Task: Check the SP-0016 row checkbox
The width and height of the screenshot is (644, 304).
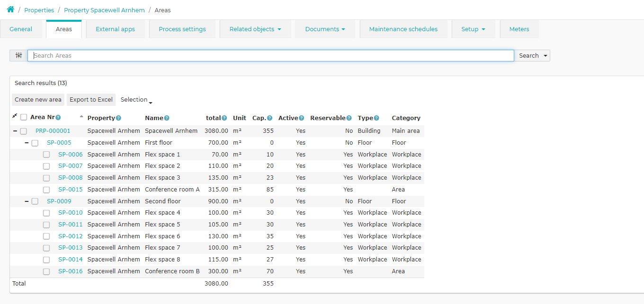Action: [46, 272]
